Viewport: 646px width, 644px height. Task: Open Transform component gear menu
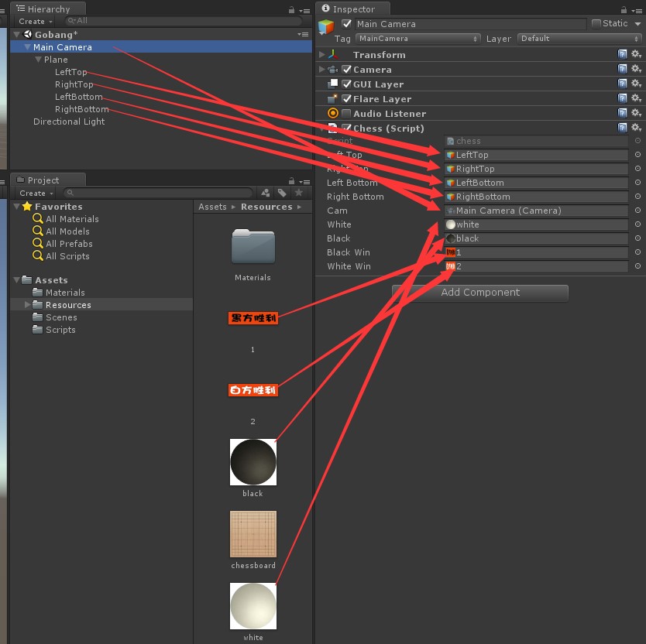636,54
